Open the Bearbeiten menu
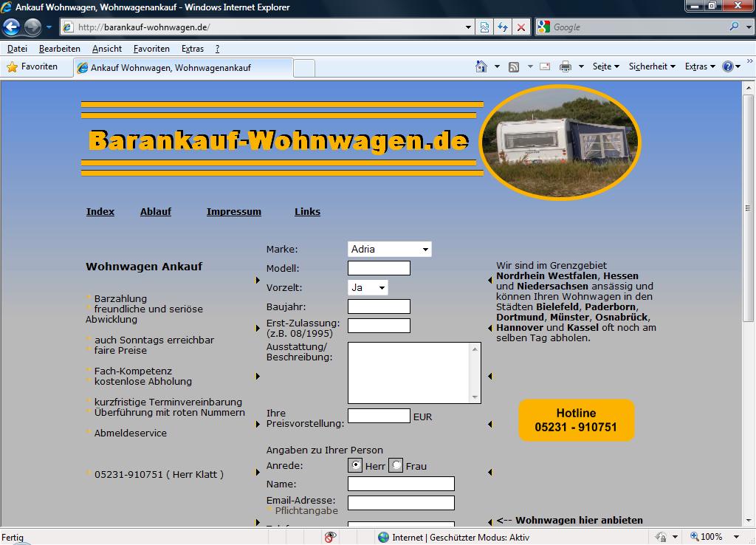 pos(60,49)
